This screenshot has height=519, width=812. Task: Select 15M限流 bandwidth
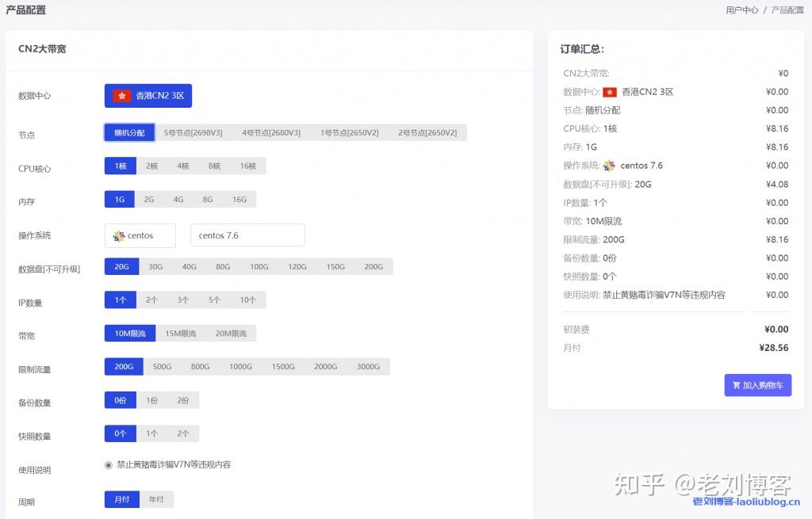[180, 334]
